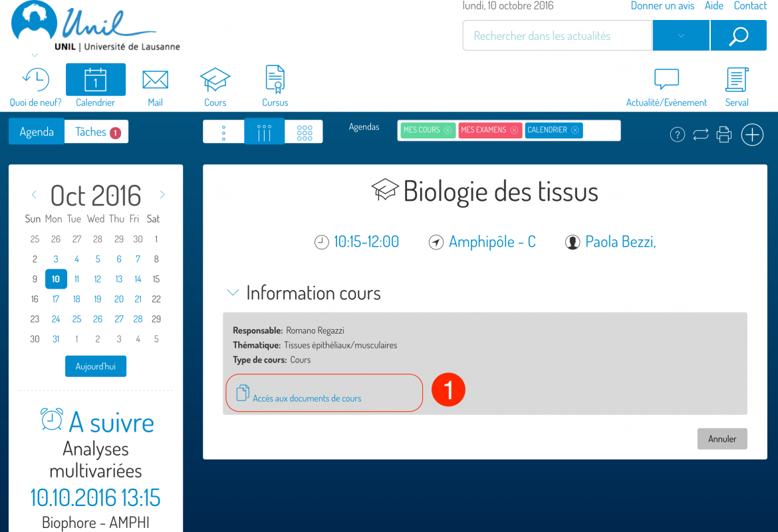778x532 pixels.
Task: Open Accès aux documents de cours link
Action: 307,398
